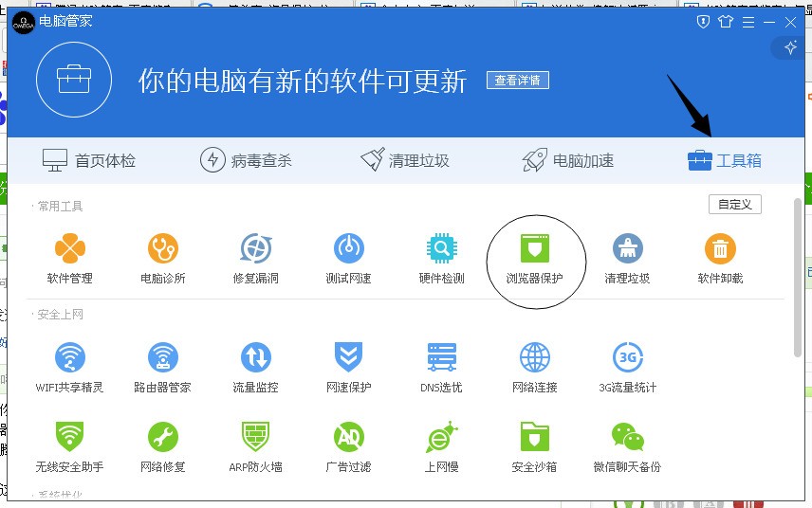Switch to 电脑加速 tab
Screen dimensions: 812x508
click(567, 160)
